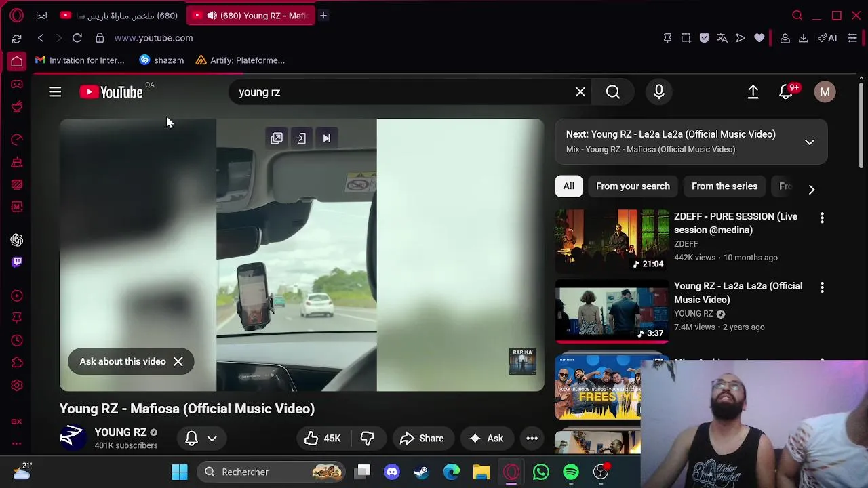Toggle the channel notification bell
Image resolution: width=868 pixels, height=488 pixels.
click(192, 439)
